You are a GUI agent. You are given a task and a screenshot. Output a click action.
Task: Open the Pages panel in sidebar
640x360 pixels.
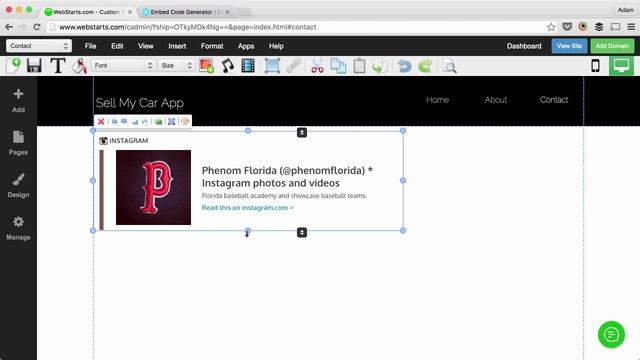click(x=18, y=143)
